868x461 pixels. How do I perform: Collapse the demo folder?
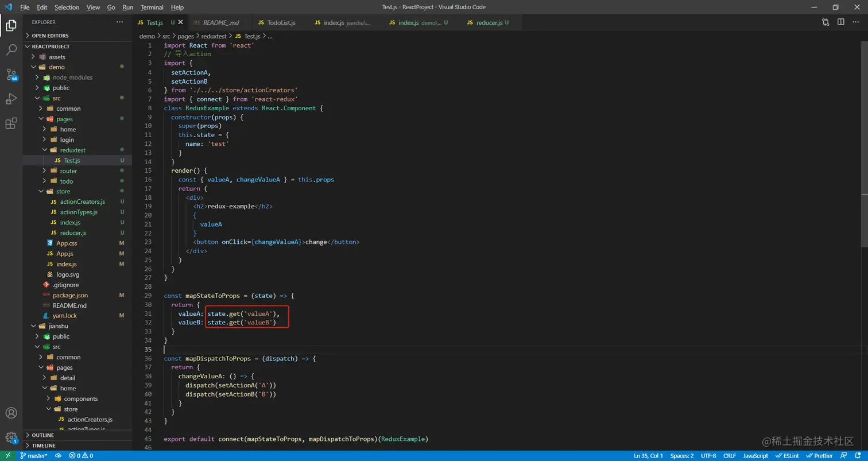coord(77,67)
